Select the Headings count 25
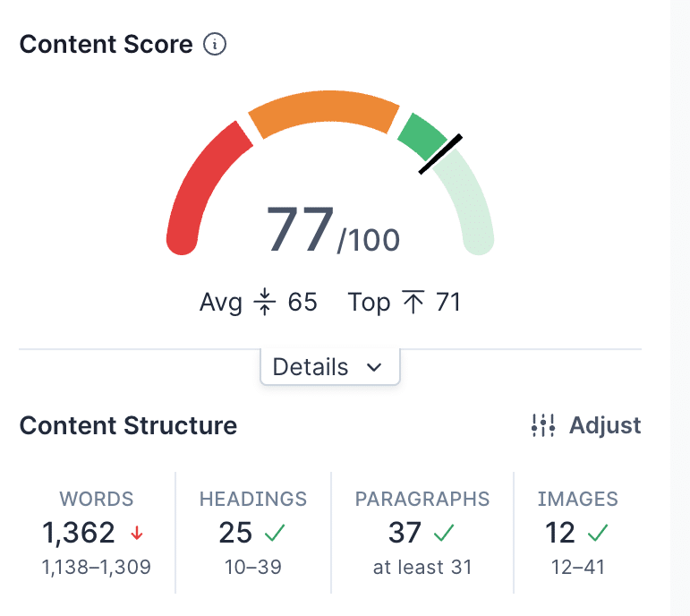 (235, 533)
